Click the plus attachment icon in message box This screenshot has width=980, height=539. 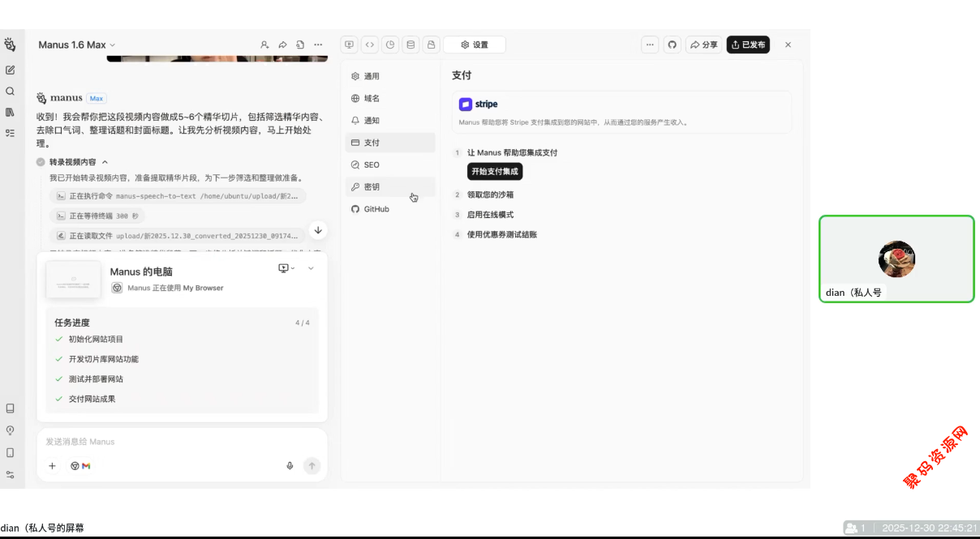click(53, 466)
